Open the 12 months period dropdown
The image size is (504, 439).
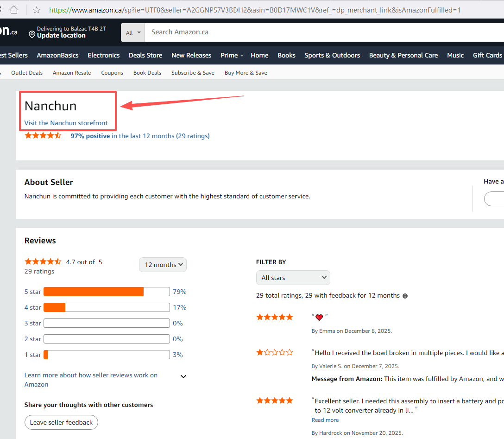[163, 265]
